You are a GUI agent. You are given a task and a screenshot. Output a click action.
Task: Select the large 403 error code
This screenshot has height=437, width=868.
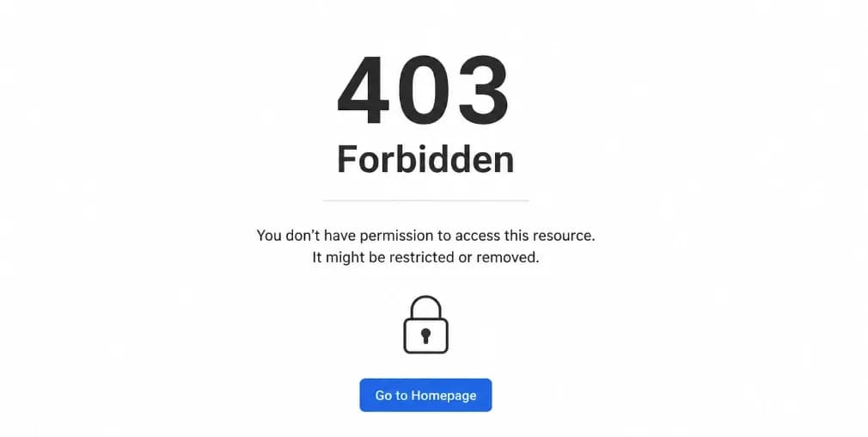(423, 89)
